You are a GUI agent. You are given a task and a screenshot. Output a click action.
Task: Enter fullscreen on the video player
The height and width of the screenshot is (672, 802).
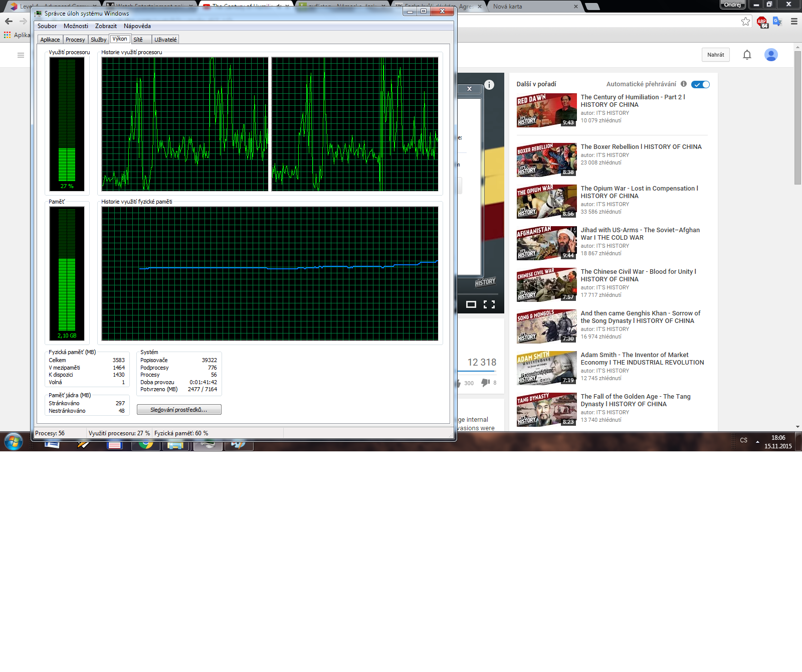click(489, 304)
